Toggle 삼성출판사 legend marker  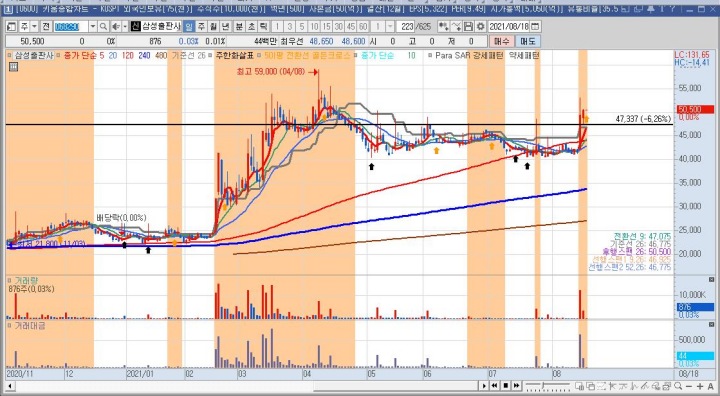click(10, 56)
